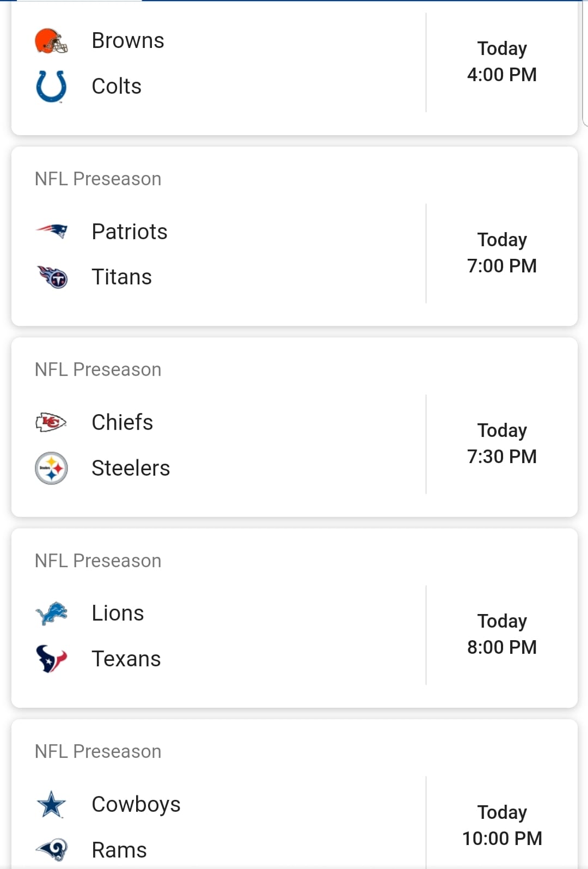Click the Texans bull logo

(51, 659)
